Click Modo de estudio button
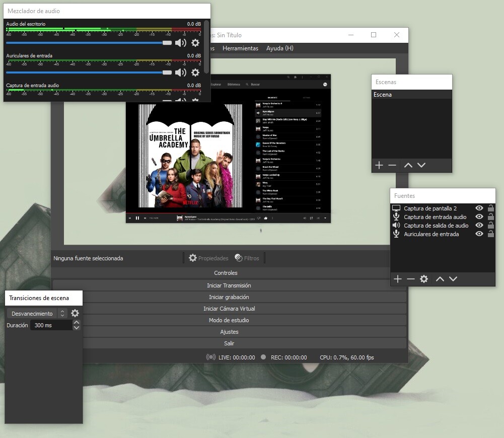 click(x=229, y=320)
